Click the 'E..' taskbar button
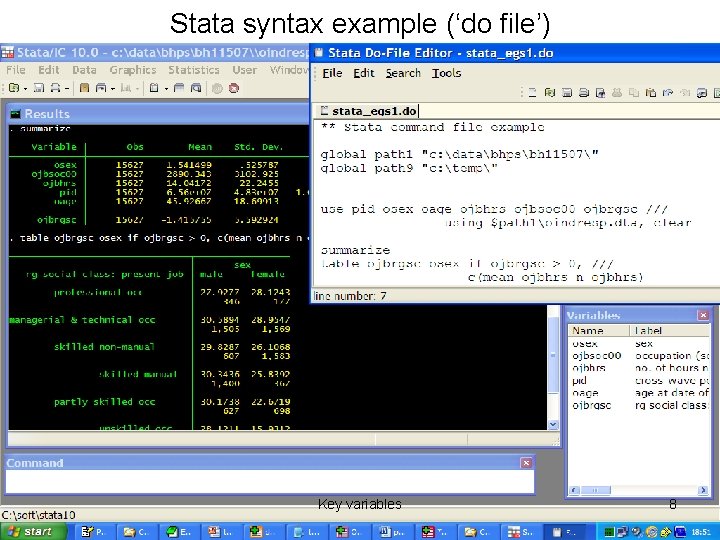The width and height of the screenshot is (720, 540). pyautogui.click(x=179, y=532)
